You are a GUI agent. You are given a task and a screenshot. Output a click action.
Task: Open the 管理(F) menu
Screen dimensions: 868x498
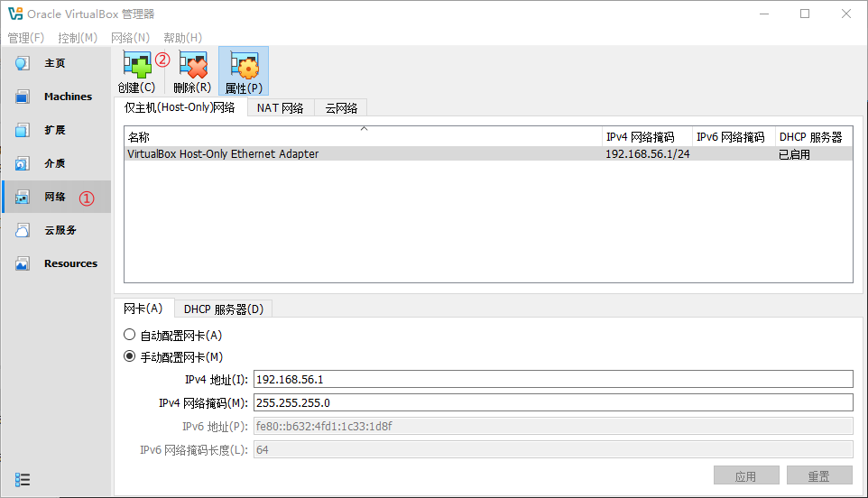(25, 38)
